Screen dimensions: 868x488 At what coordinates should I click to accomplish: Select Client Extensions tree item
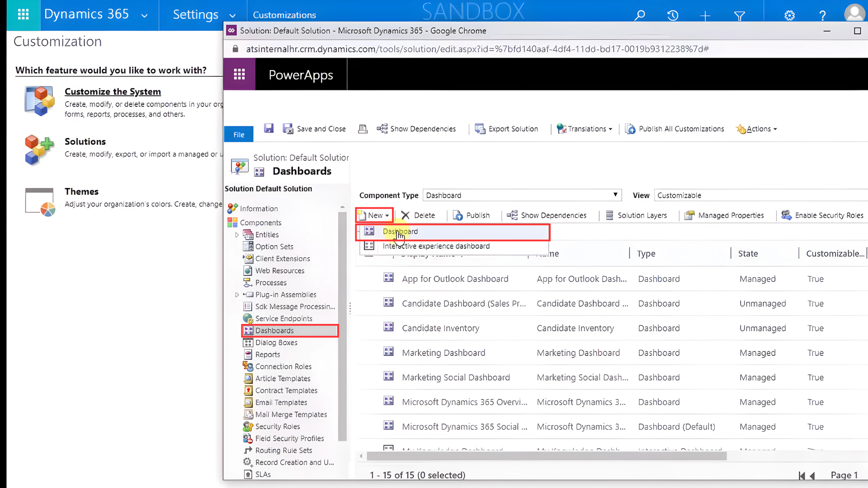click(276, 258)
